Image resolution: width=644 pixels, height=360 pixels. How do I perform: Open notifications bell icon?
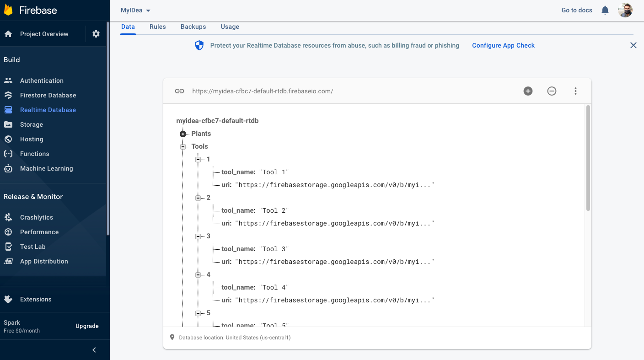point(605,10)
